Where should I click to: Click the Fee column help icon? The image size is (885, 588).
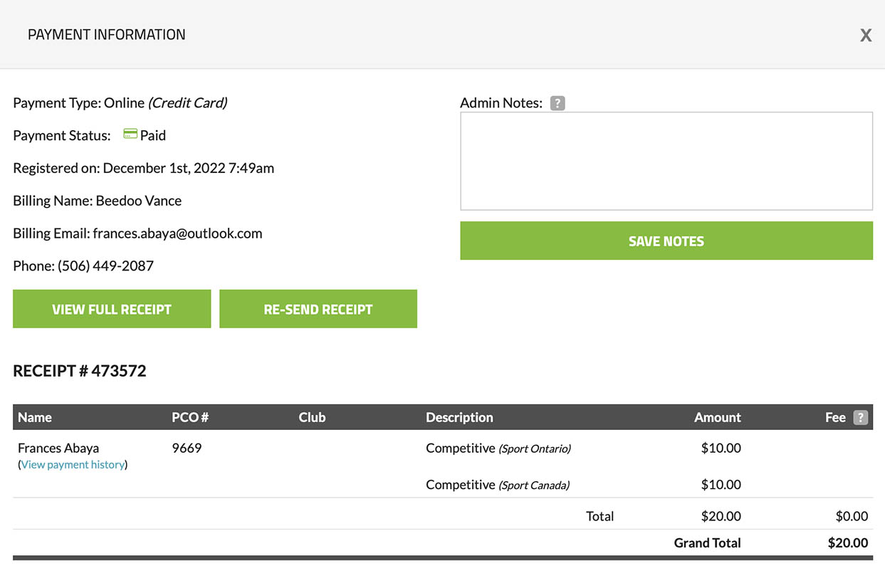[861, 418]
